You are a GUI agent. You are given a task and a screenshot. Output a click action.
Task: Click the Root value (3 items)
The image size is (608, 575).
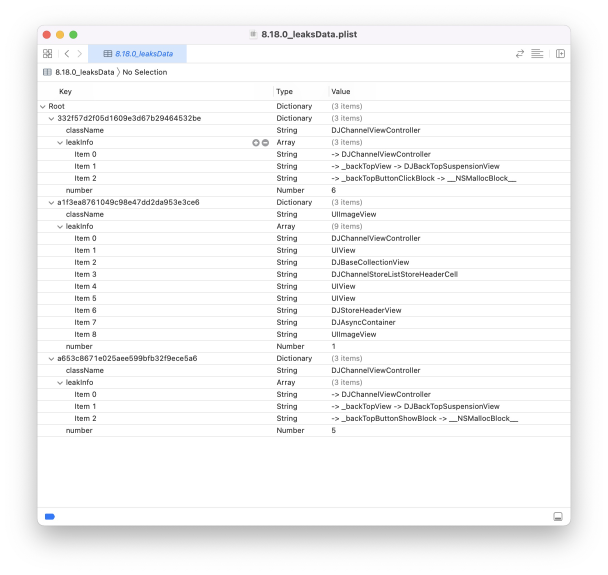[x=347, y=106]
